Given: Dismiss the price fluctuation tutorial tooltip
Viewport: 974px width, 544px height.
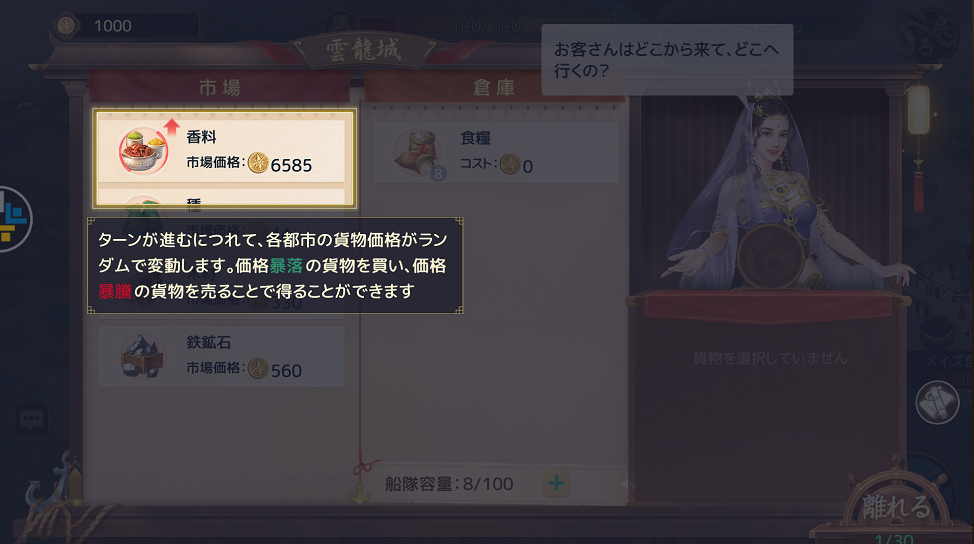Looking at the screenshot, I should [x=275, y=265].
